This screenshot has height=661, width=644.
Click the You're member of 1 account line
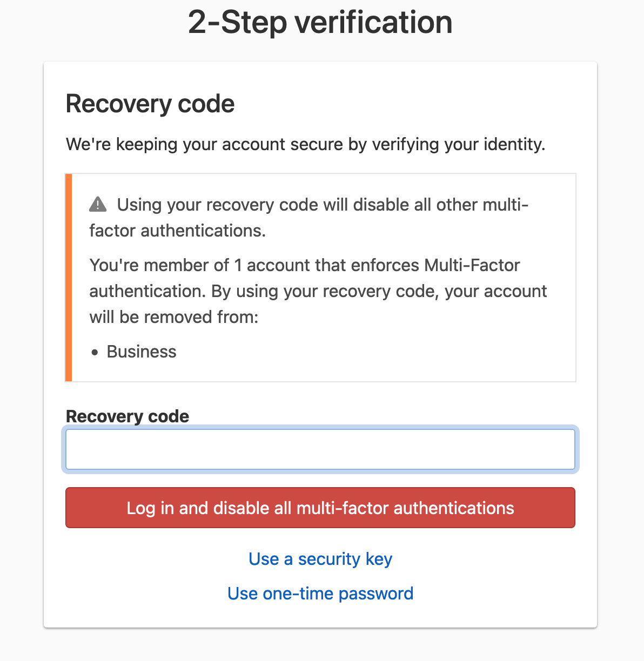coord(305,265)
